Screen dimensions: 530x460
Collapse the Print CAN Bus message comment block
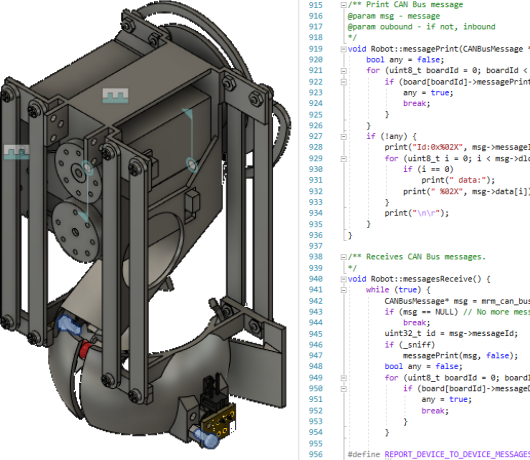(x=343, y=5)
